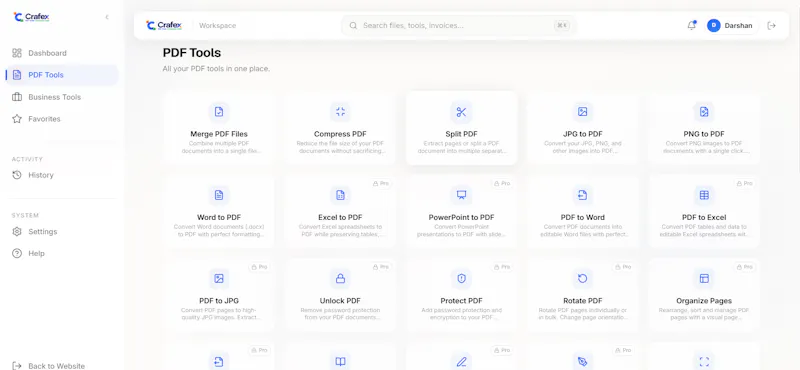Click the 'Unlock PDF' card title
Viewport: 800px width, 370px height.
[340, 301]
